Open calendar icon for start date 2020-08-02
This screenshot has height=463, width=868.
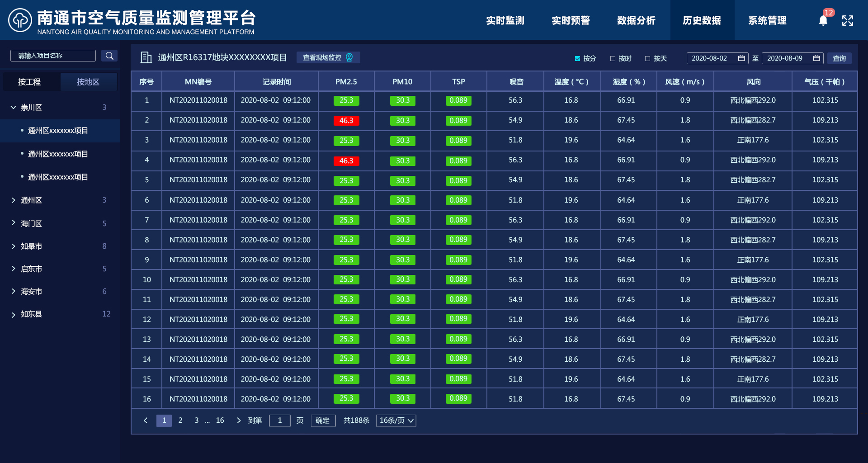pos(741,58)
